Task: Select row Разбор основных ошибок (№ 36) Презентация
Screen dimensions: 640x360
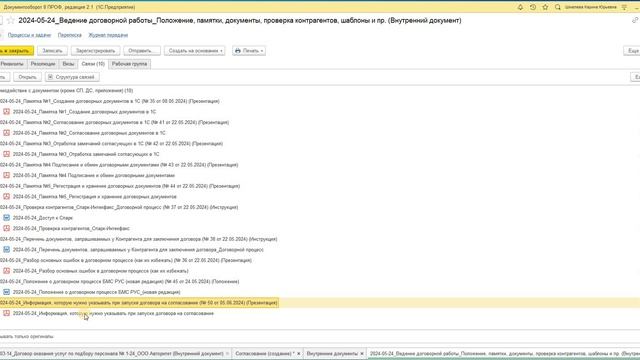Action: coord(126,260)
